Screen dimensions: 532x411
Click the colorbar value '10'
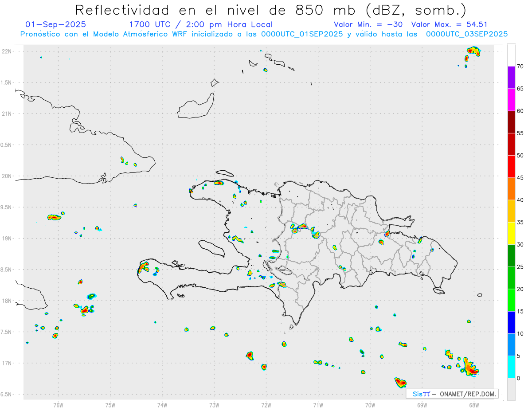pyautogui.click(x=520, y=333)
